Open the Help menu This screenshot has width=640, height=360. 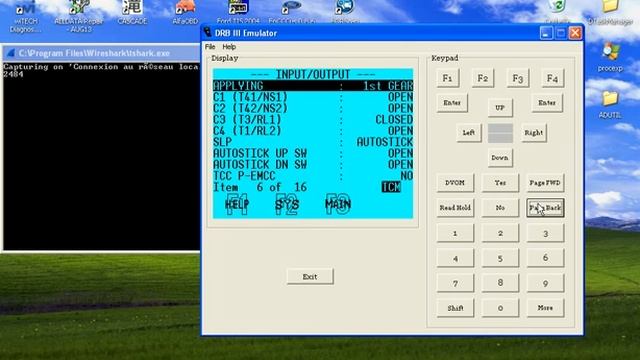[x=229, y=47]
